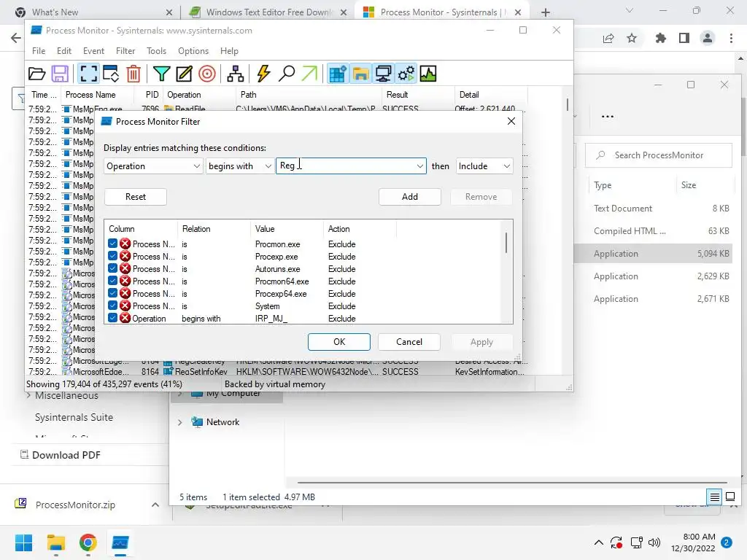Image resolution: width=747 pixels, height=560 pixels.
Task: Open the Filter funnel icon in toolbar
Action: (x=161, y=74)
